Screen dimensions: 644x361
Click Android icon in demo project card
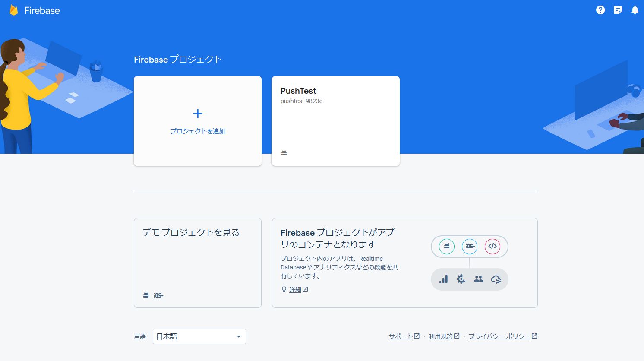[146, 295]
